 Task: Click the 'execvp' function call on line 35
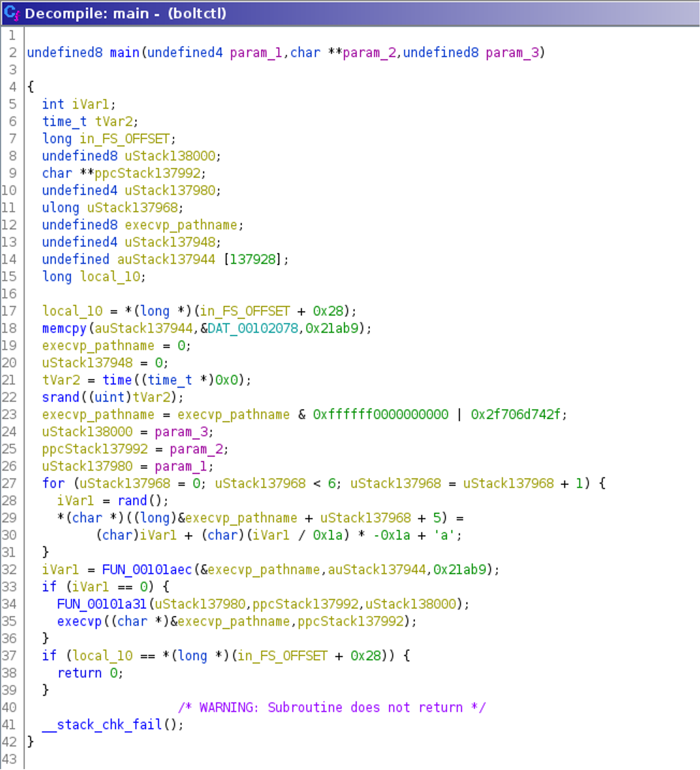79,622
